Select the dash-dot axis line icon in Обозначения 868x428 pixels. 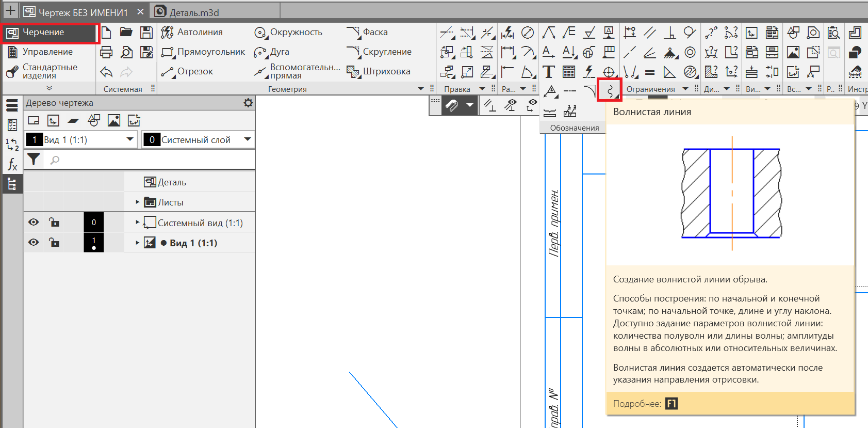(569, 91)
